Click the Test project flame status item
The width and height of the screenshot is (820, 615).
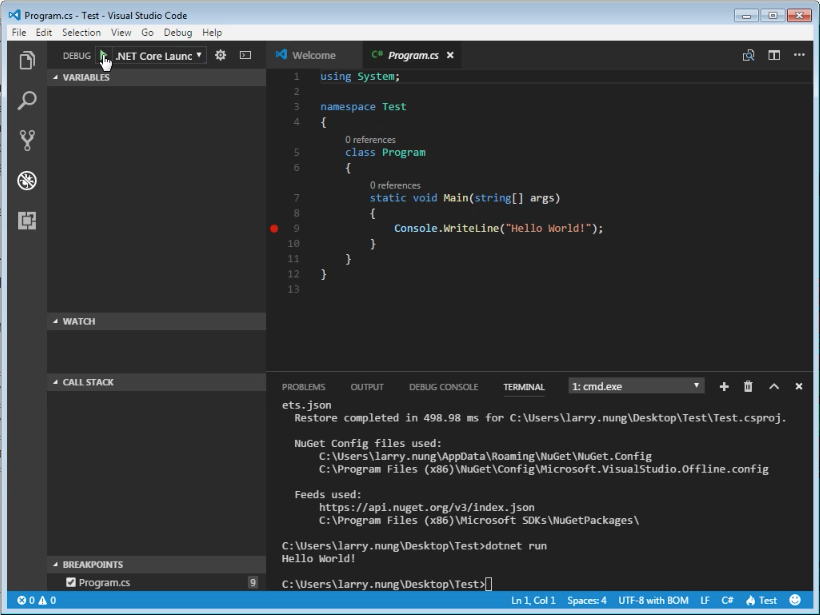pyautogui.click(x=761, y=600)
